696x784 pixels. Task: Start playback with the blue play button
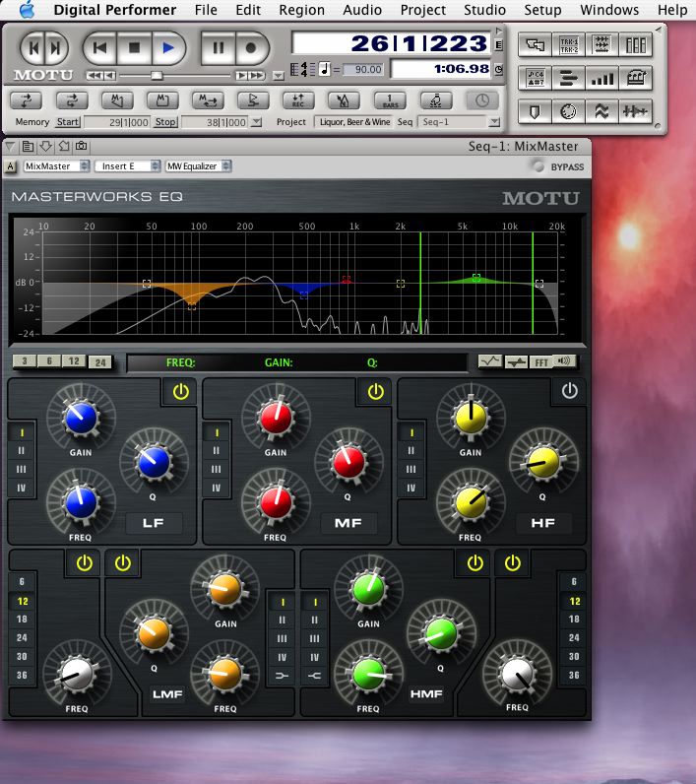(168, 48)
